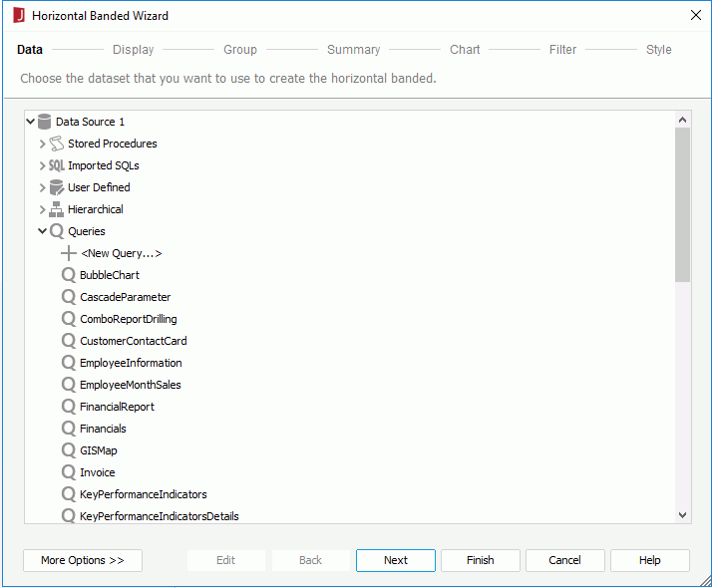Select the FinancialReport query name
This screenshot has height=588, width=712.
coord(117,407)
